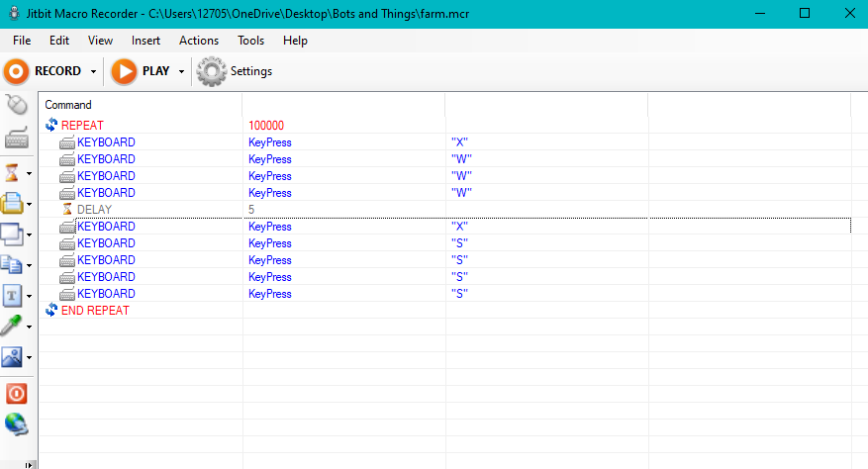Click the orange Record button icon
The image size is (868, 469).
tap(17, 71)
